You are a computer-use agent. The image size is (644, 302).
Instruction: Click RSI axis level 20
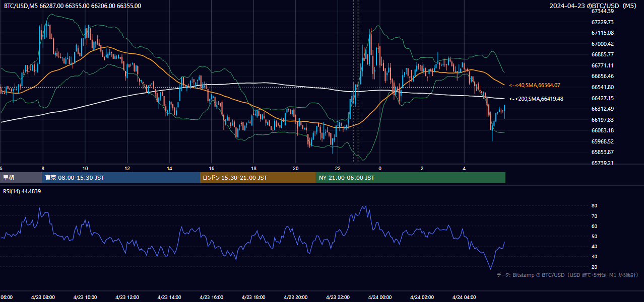click(x=595, y=267)
